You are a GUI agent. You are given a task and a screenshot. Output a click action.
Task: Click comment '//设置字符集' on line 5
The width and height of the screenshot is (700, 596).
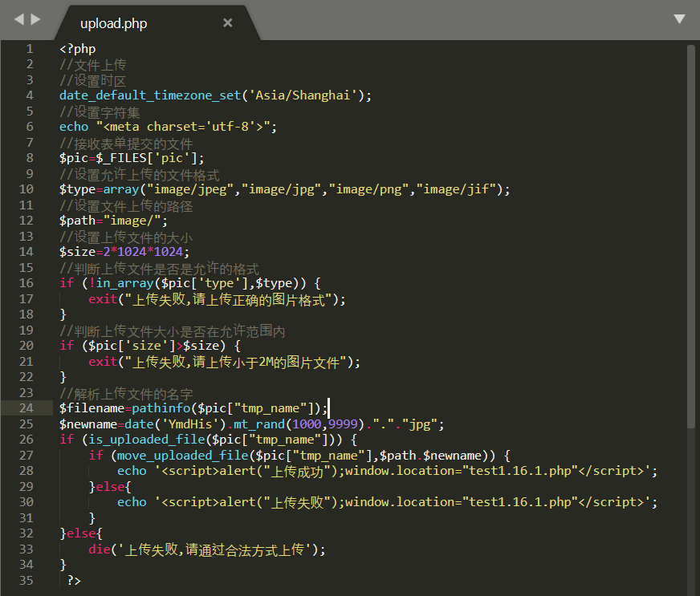point(100,111)
